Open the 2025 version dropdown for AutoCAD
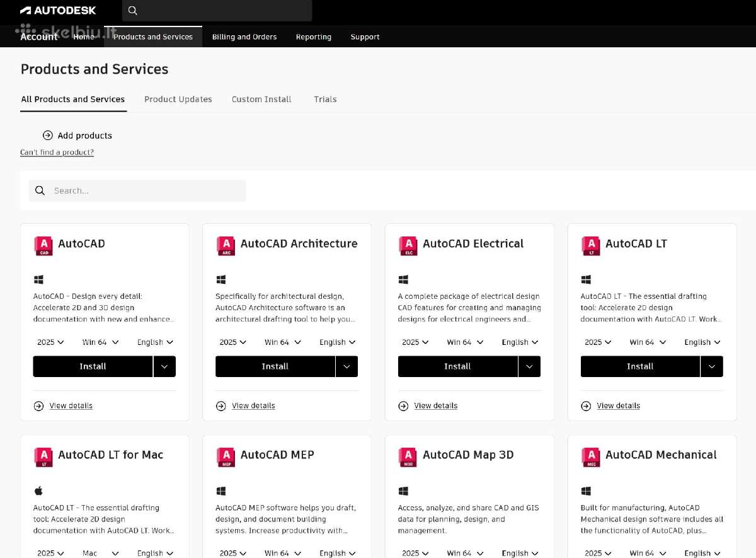The image size is (756, 558). coord(50,342)
